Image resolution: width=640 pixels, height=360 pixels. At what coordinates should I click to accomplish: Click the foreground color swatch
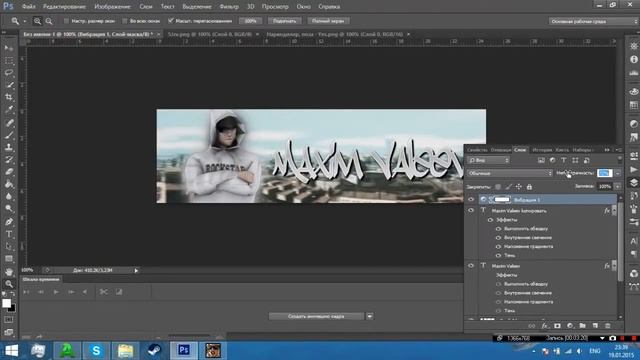click(x=6, y=303)
